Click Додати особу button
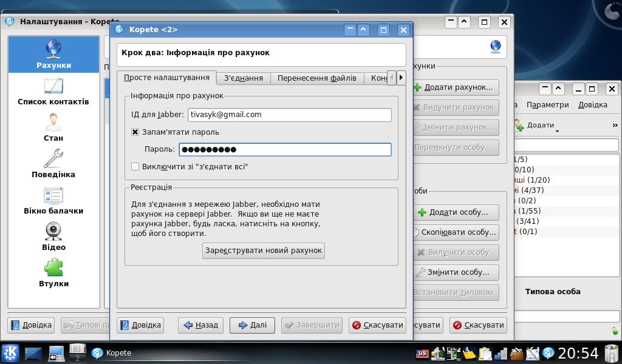Viewport: 622px width, 364px height. [456, 212]
